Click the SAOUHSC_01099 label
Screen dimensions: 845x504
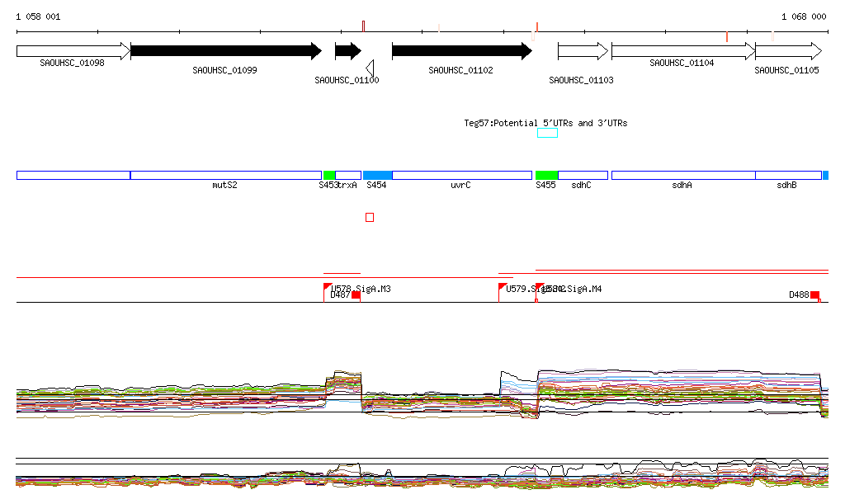pos(224,70)
